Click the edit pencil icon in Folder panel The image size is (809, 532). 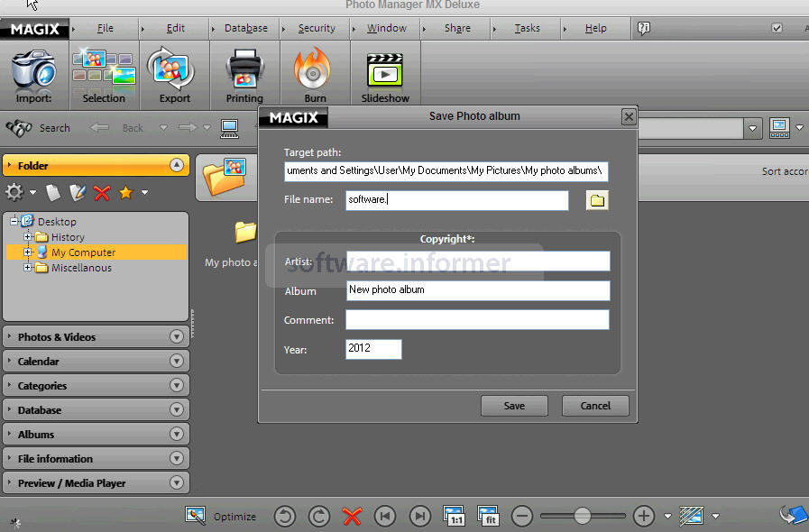click(x=78, y=192)
